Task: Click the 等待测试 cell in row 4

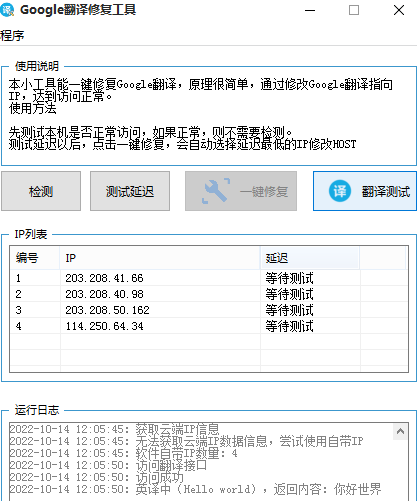Action: [x=289, y=326]
